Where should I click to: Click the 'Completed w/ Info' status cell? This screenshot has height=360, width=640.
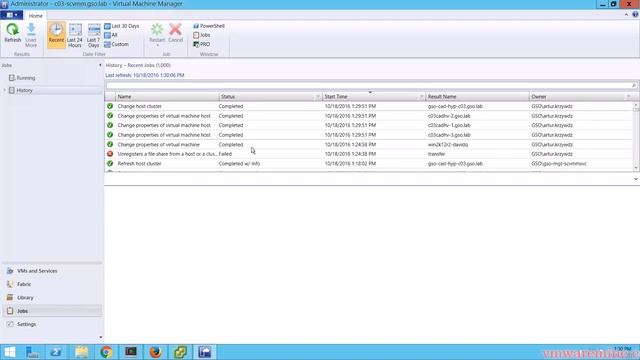[239, 164]
